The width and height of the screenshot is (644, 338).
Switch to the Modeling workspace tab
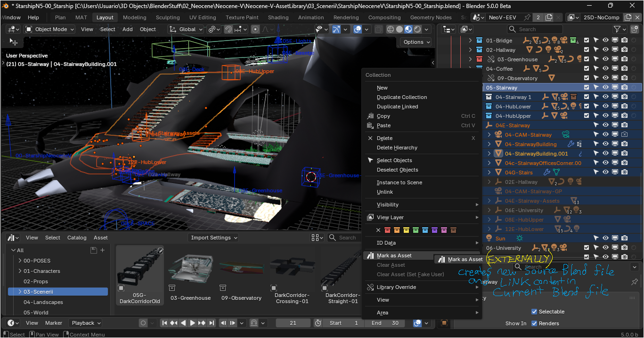(135, 17)
